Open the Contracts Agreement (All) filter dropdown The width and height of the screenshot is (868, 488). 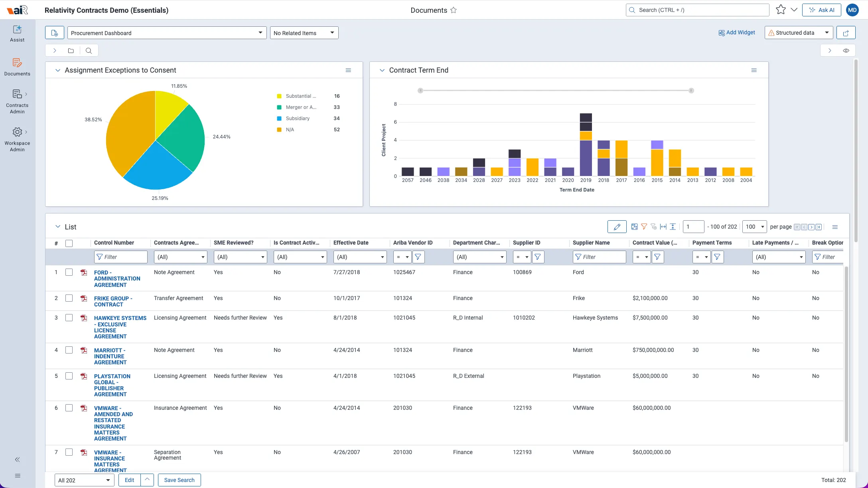[x=180, y=257]
